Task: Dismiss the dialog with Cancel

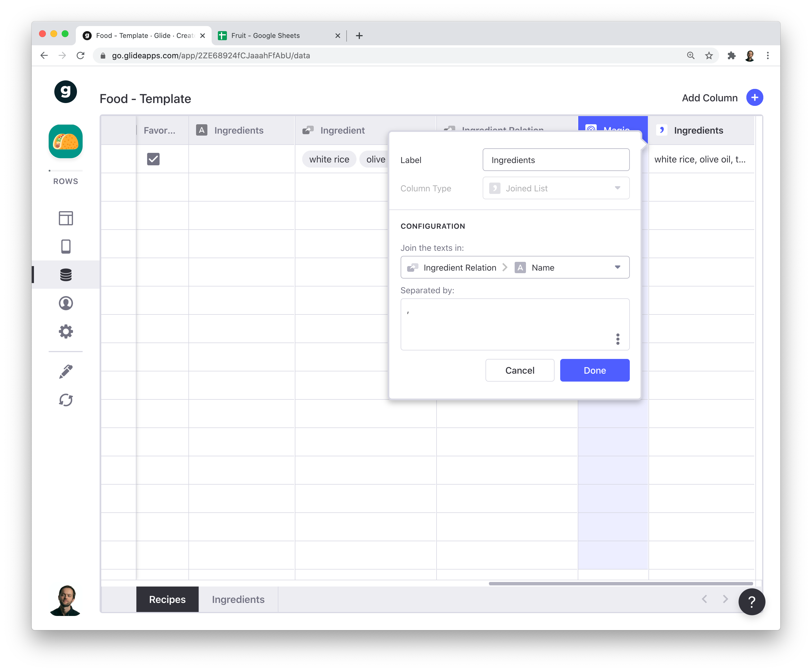Action: click(520, 370)
